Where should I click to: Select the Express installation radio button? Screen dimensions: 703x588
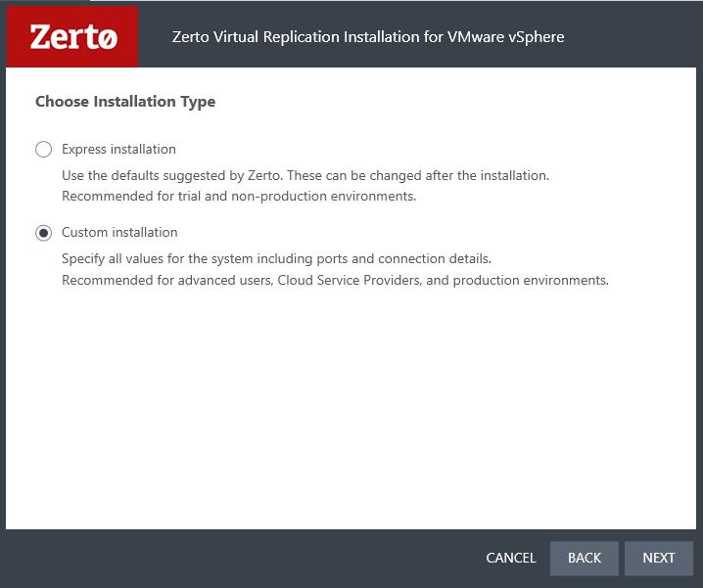43,150
